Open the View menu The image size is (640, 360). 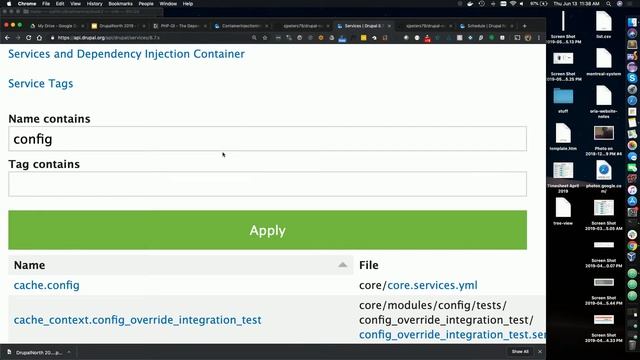coord(75,4)
